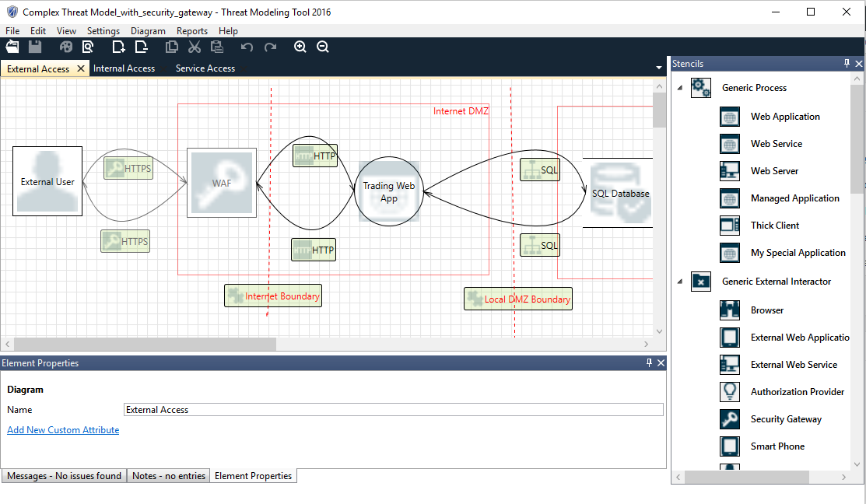Select External Web Application stencil icon
Screen dimensions: 866x504
click(x=730, y=338)
